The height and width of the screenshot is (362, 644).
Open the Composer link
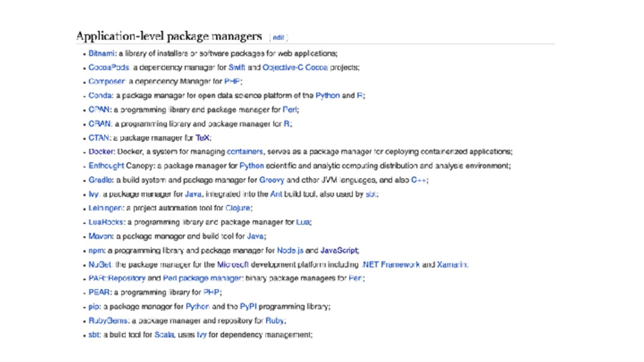[106, 81]
